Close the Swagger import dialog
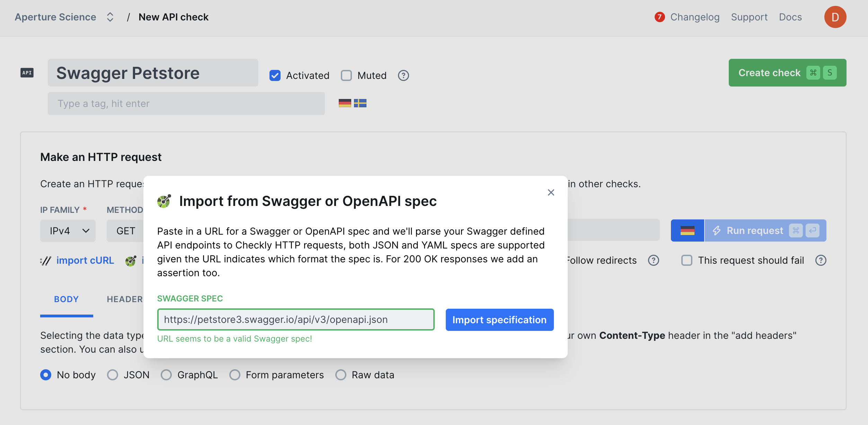 551,192
